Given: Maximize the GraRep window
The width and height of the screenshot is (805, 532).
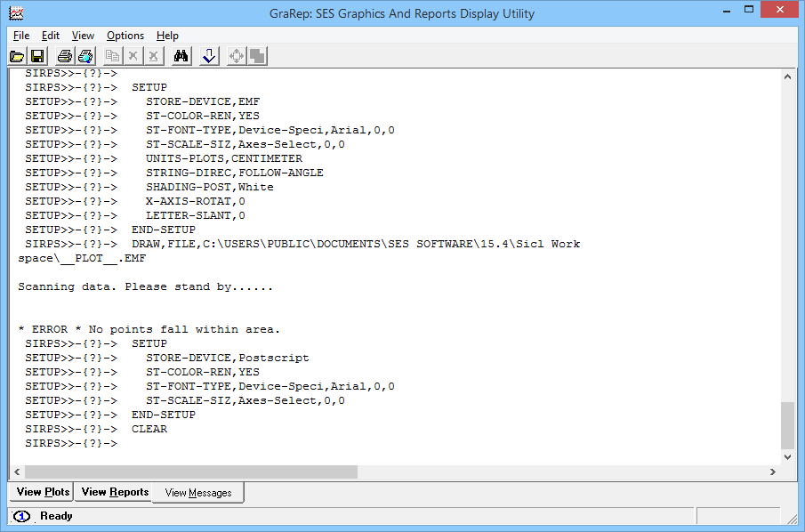Looking at the screenshot, I should pyautogui.click(x=749, y=10).
